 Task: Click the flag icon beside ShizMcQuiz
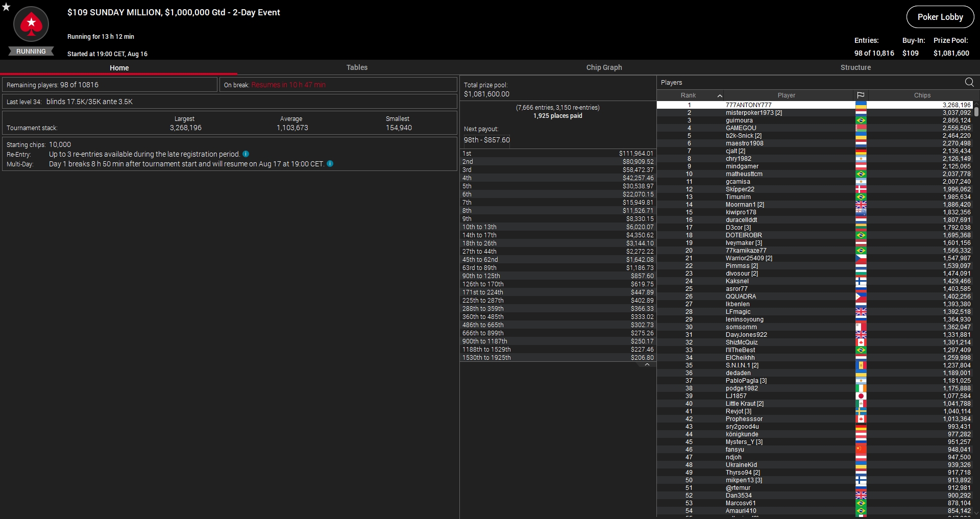[861, 342]
